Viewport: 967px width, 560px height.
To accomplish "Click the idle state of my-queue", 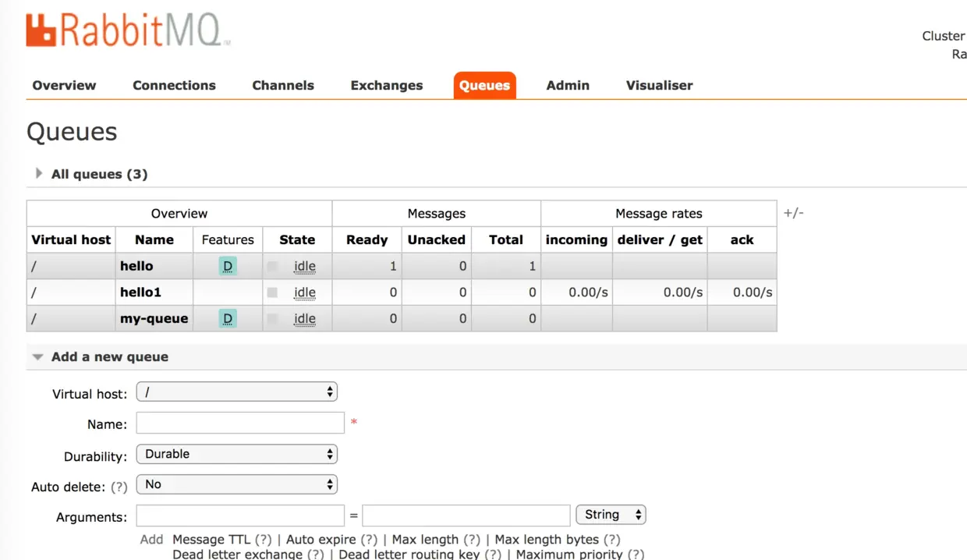I will click(305, 318).
